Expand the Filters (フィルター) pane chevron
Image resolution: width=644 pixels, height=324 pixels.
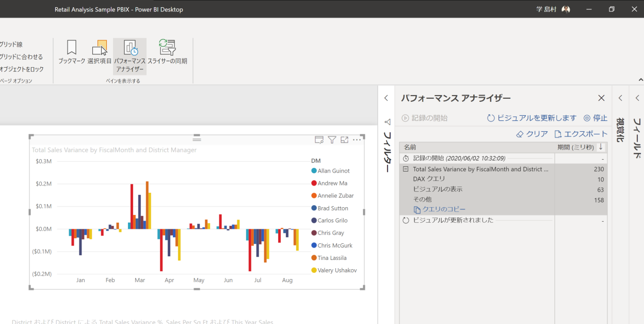(x=386, y=98)
